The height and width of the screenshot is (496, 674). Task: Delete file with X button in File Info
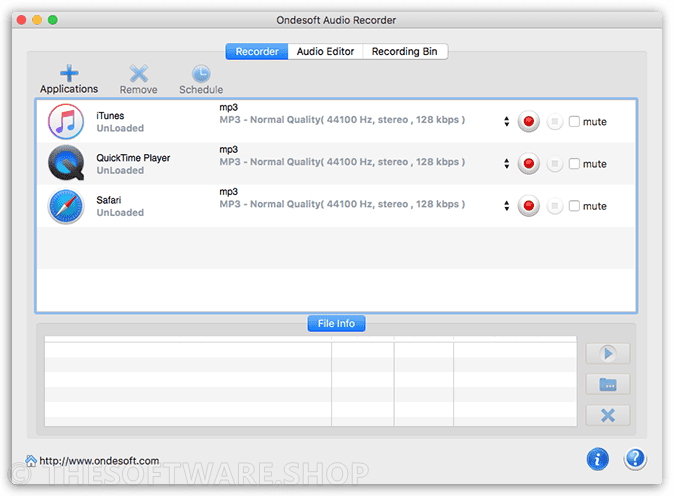coord(608,415)
